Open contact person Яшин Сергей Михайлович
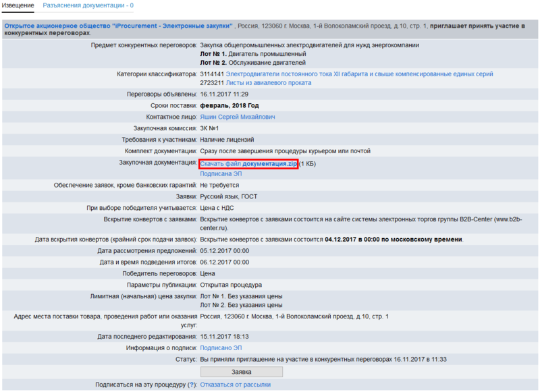540x392 pixels. point(238,117)
